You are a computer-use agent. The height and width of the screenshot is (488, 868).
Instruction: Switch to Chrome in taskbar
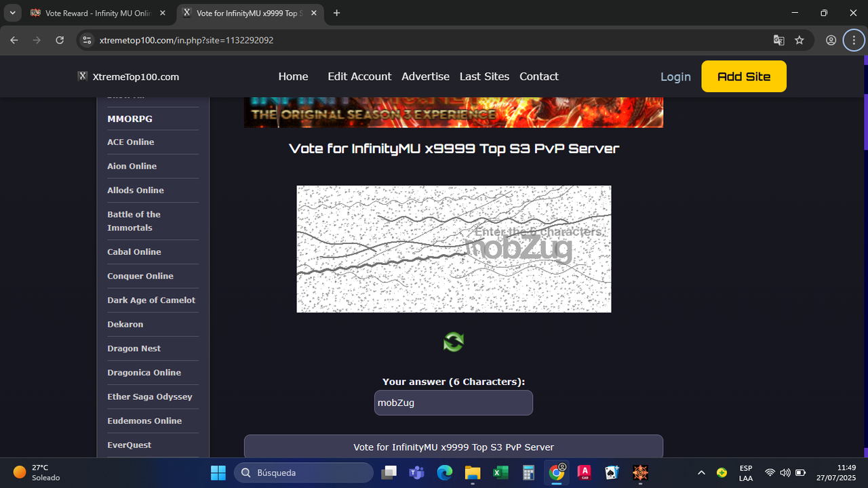coord(556,472)
